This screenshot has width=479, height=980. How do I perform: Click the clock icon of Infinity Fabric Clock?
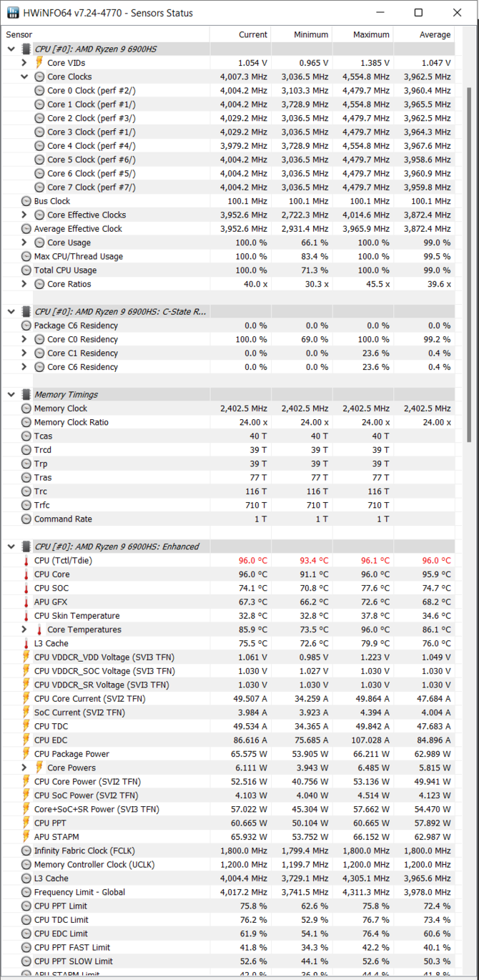tap(26, 851)
